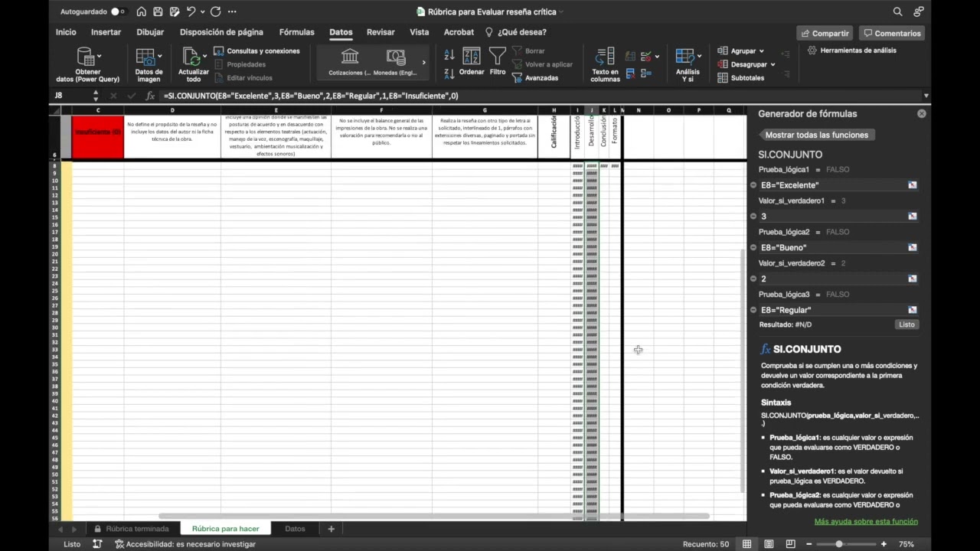This screenshot has height=551, width=980.
Task: Open Más ayuda sobre esta función link
Action: 866,522
